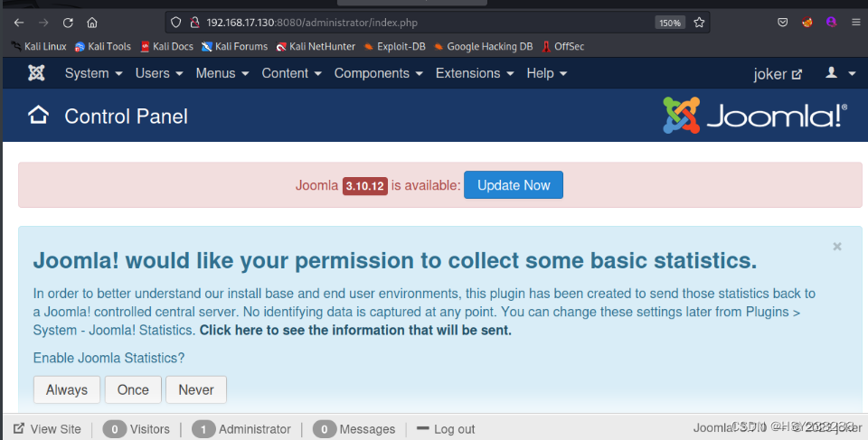868x440 pixels.
Task: Bookmark this page with the star
Action: pyautogui.click(x=699, y=23)
